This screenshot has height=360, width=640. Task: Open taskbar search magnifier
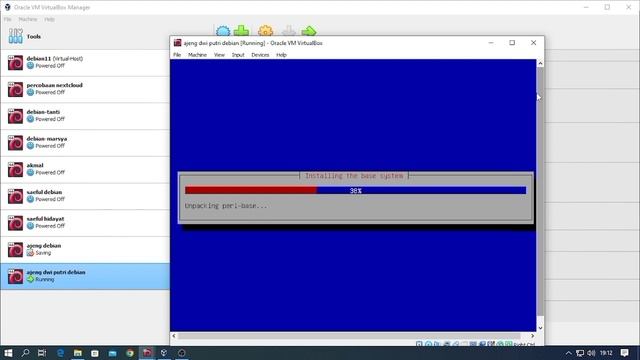25,353
